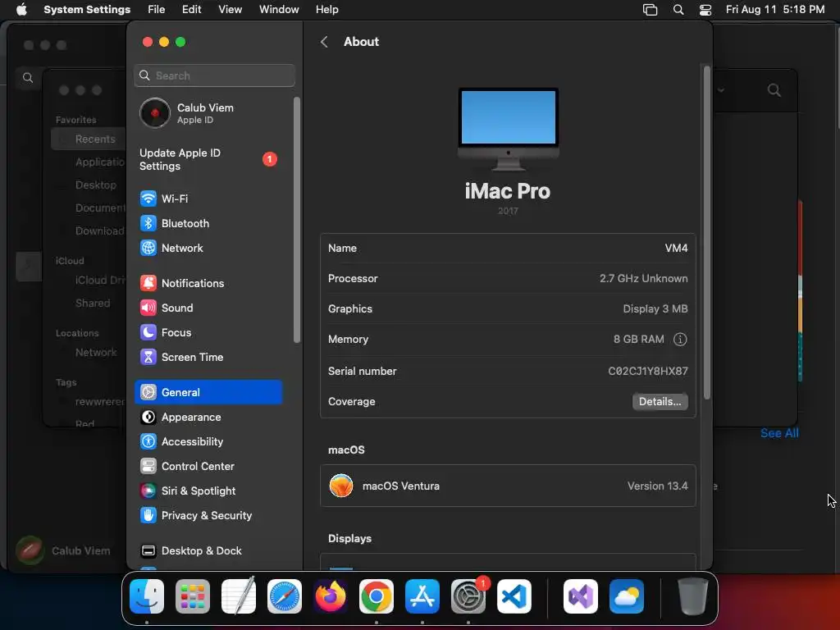Open Finder from the Dock
The height and width of the screenshot is (630, 840).
click(147, 596)
